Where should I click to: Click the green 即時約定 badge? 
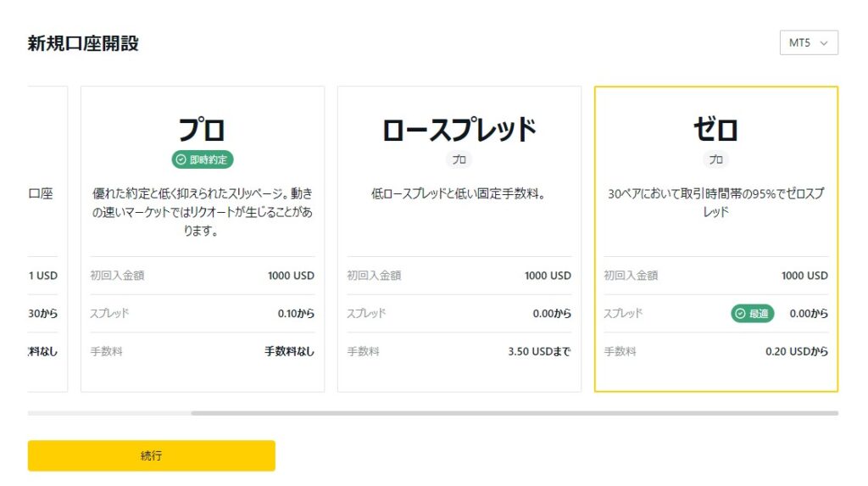click(202, 159)
